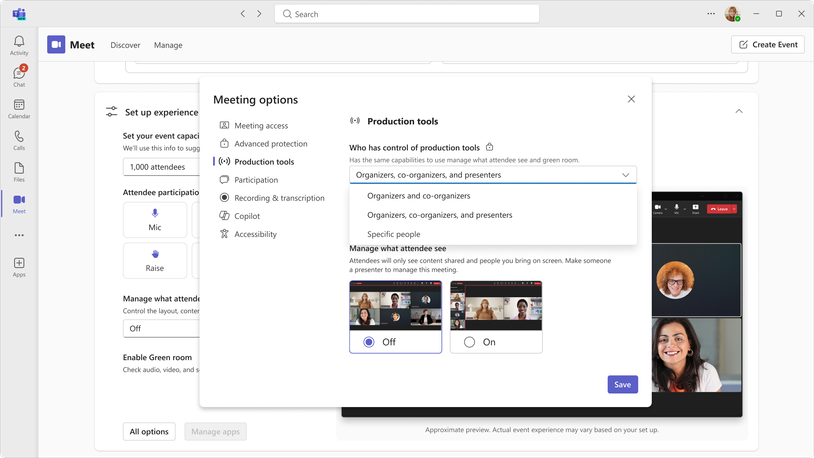This screenshot has width=814, height=458.
Task: Select Production tools in the options list
Action: point(257,162)
